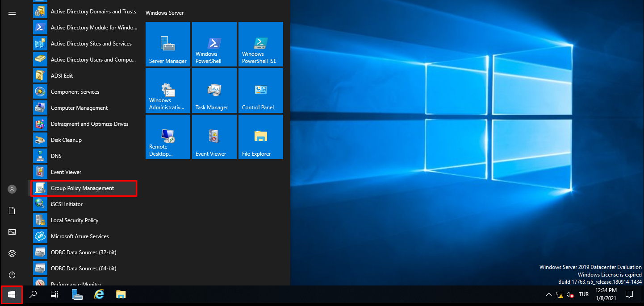Open the network status tray icon

point(560,294)
